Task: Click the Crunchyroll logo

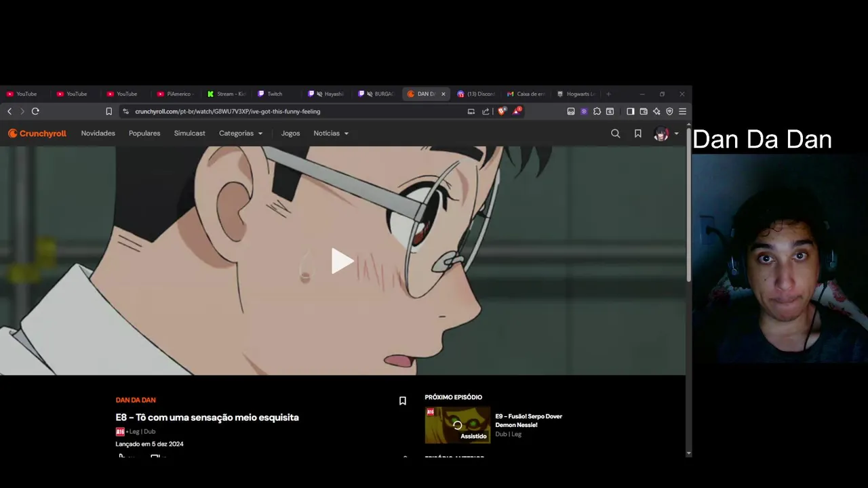Action: click(37, 134)
